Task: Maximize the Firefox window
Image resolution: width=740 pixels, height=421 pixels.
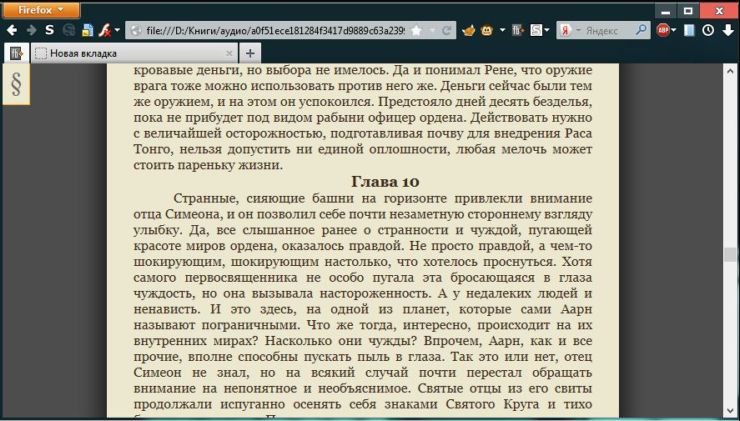Action: coord(689,11)
